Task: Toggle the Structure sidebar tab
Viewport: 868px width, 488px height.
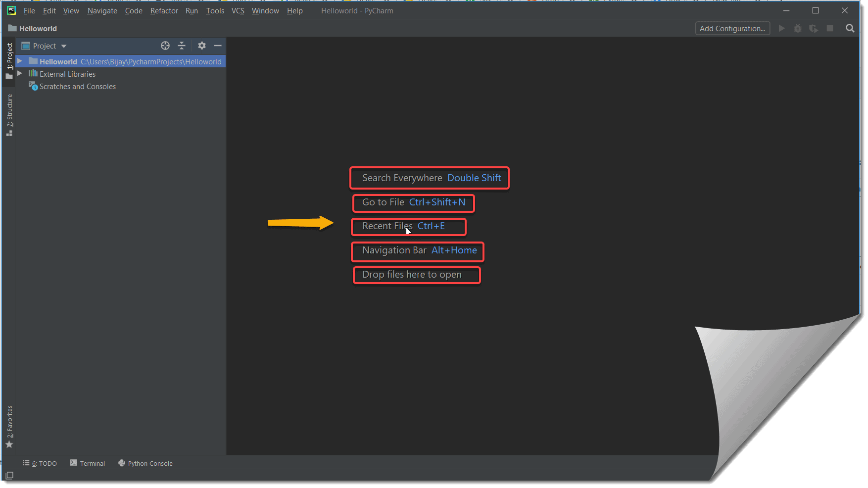Action: click(9, 110)
